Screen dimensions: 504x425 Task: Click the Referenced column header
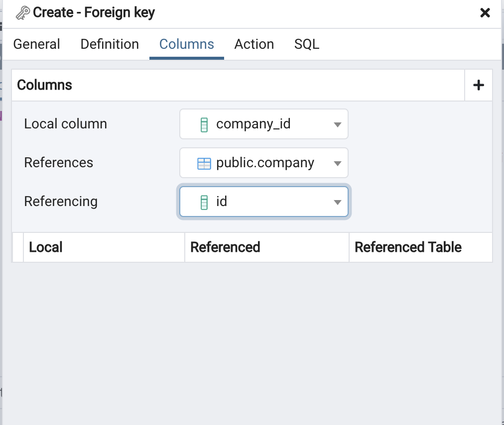click(225, 247)
